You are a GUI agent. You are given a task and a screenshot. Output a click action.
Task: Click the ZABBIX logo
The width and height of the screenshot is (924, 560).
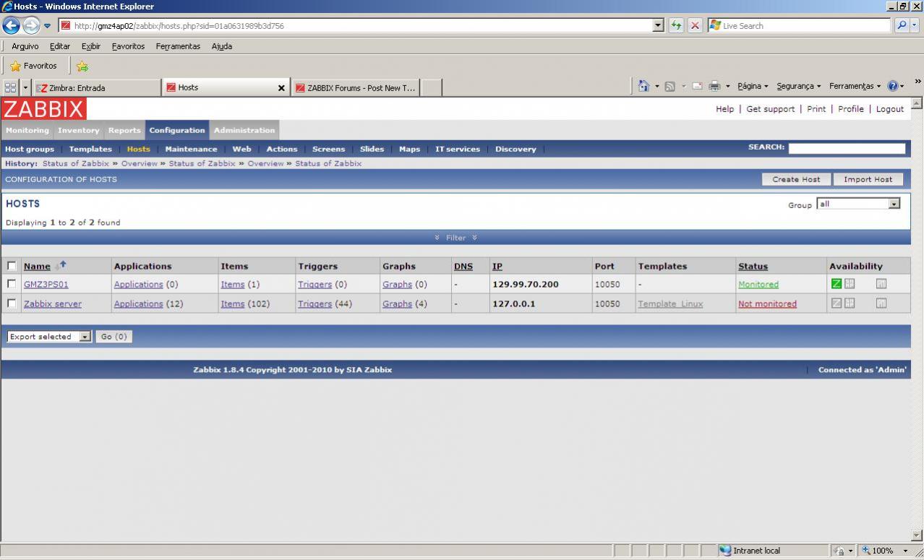tap(43, 109)
